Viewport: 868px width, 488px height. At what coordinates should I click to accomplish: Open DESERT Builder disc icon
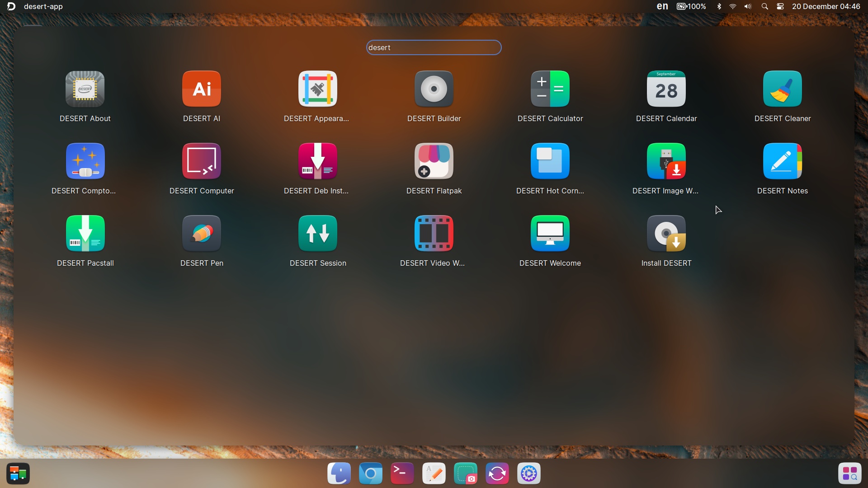click(434, 89)
